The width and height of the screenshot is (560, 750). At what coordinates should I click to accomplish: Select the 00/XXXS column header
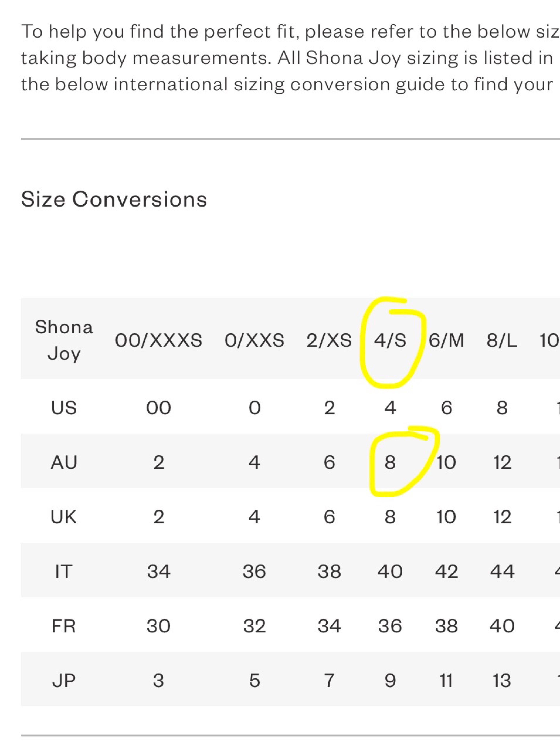click(x=158, y=340)
